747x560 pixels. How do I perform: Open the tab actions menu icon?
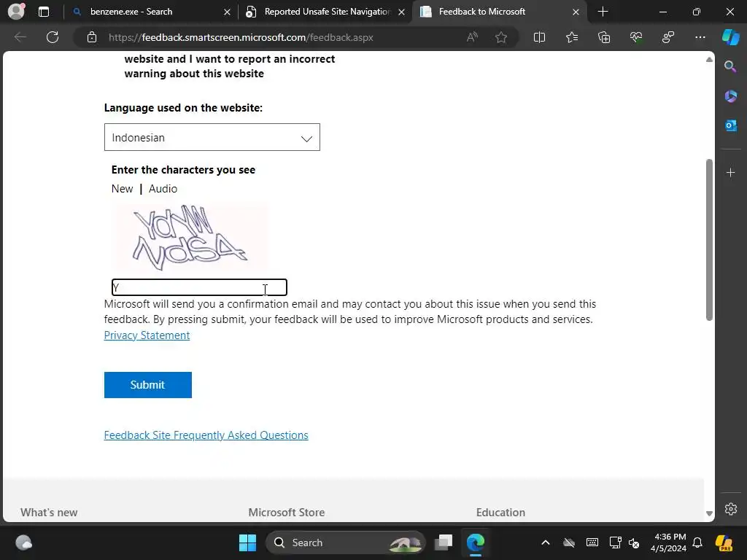pyautogui.click(x=44, y=12)
